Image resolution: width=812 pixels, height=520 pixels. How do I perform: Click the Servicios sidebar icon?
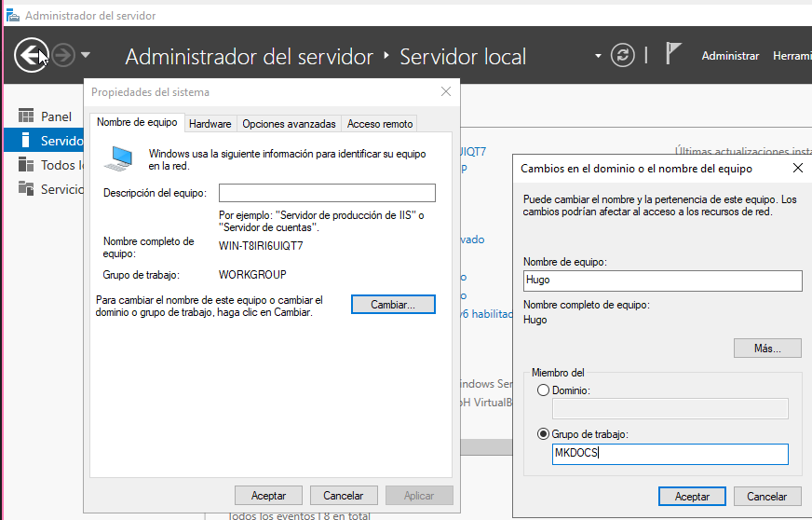pos(26,189)
